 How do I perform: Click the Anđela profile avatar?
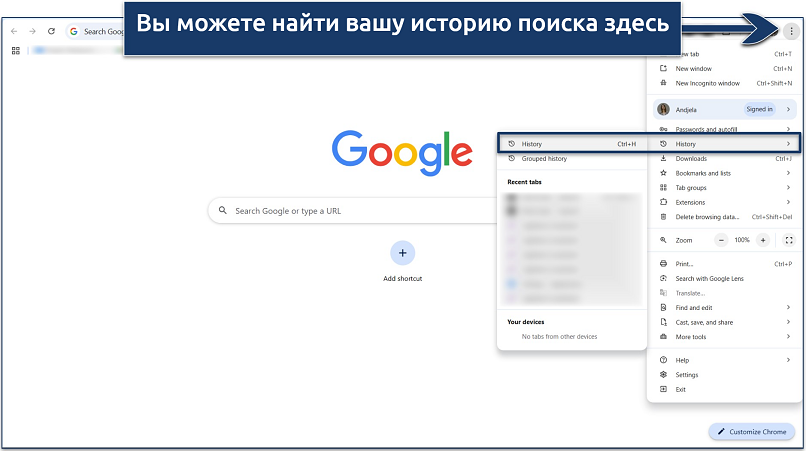664,109
